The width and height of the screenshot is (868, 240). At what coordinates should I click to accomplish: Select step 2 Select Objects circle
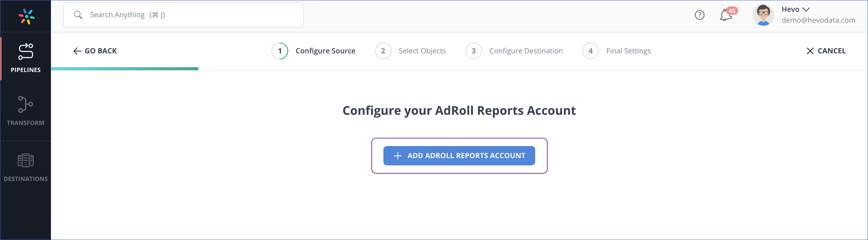pos(383,51)
